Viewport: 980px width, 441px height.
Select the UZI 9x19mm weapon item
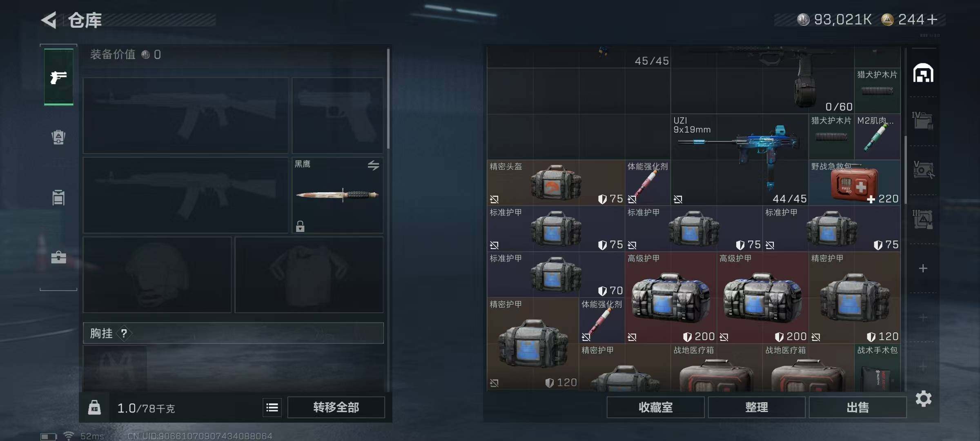pos(739,159)
